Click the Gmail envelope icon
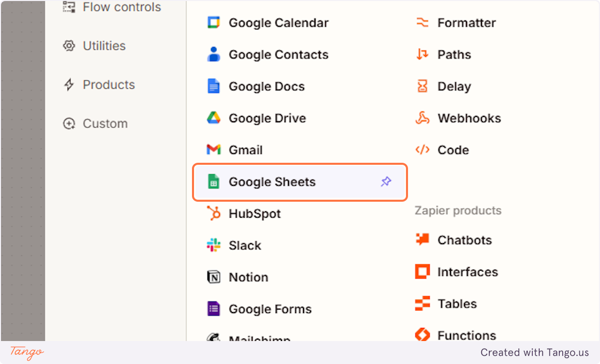 (x=213, y=150)
